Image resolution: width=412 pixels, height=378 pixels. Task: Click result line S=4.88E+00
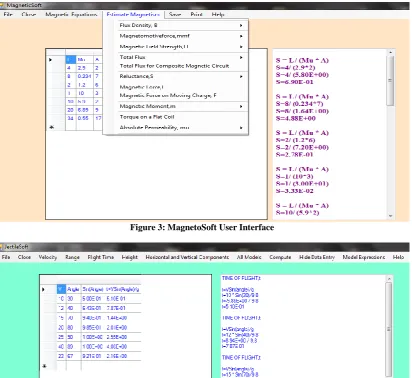(x=296, y=118)
